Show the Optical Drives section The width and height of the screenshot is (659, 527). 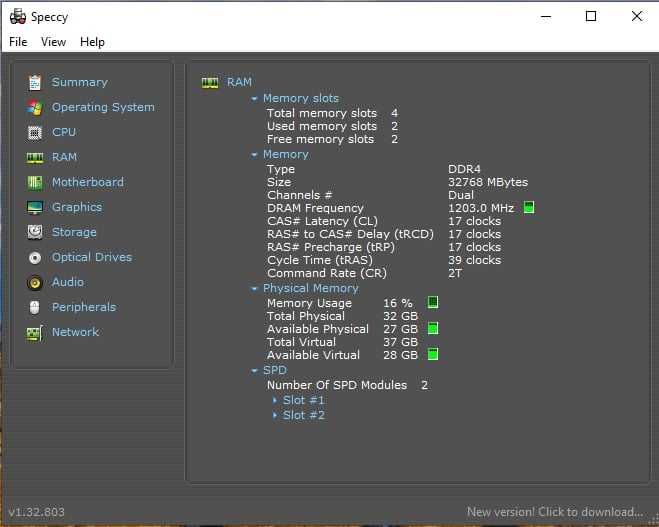[92, 257]
